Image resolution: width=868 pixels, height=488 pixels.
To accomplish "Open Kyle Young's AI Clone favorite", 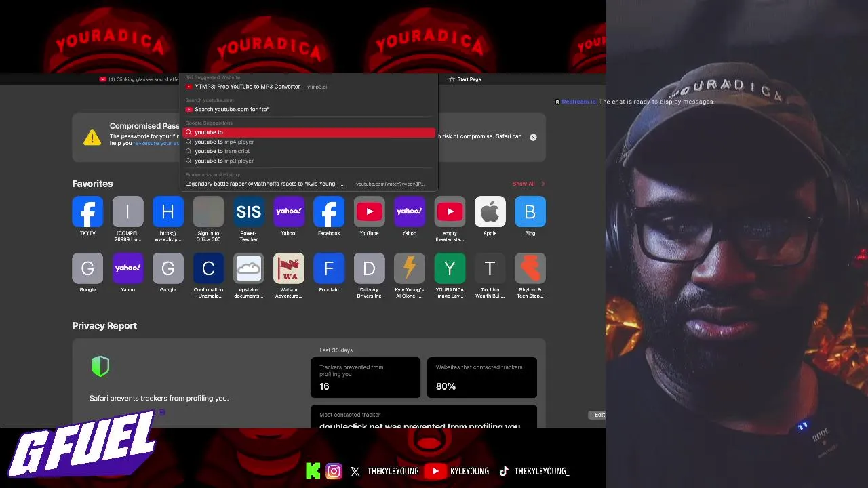I will pos(410,268).
